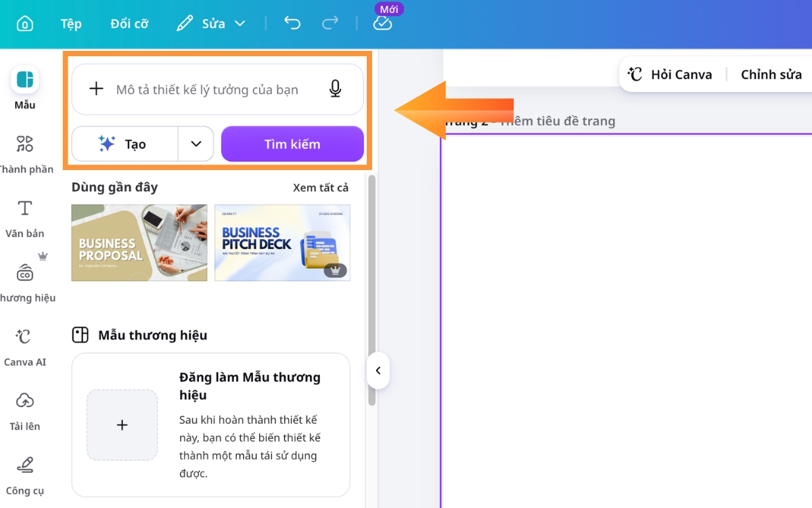812x508 pixels.
Task: Select the Business Pitch Deck template thumbnail
Action: (282, 242)
